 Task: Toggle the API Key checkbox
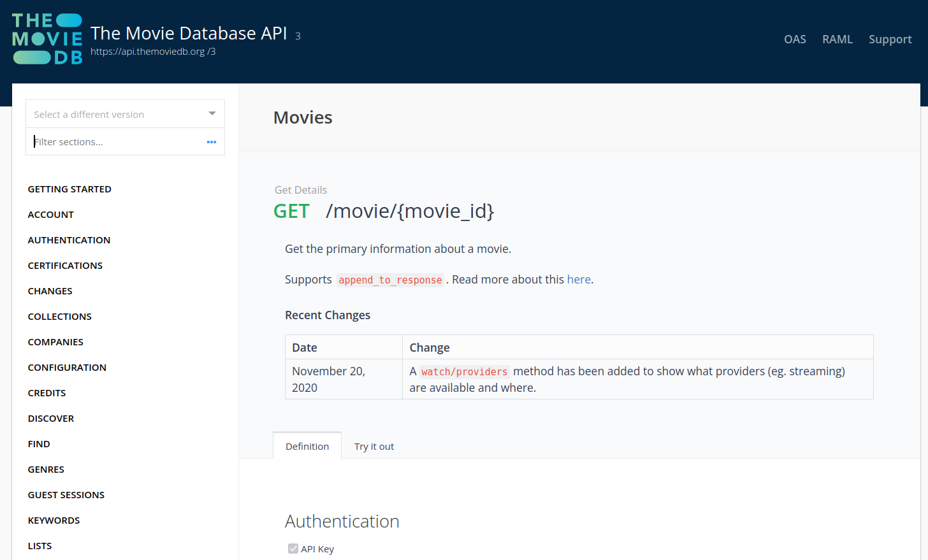click(x=293, y=549)
